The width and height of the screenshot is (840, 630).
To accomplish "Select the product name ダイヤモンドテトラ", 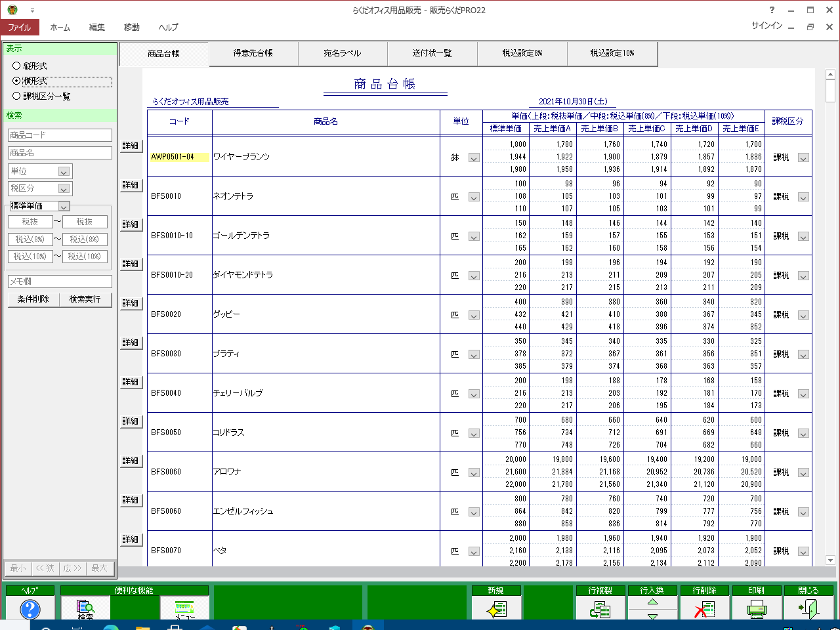I will (243, 275).
